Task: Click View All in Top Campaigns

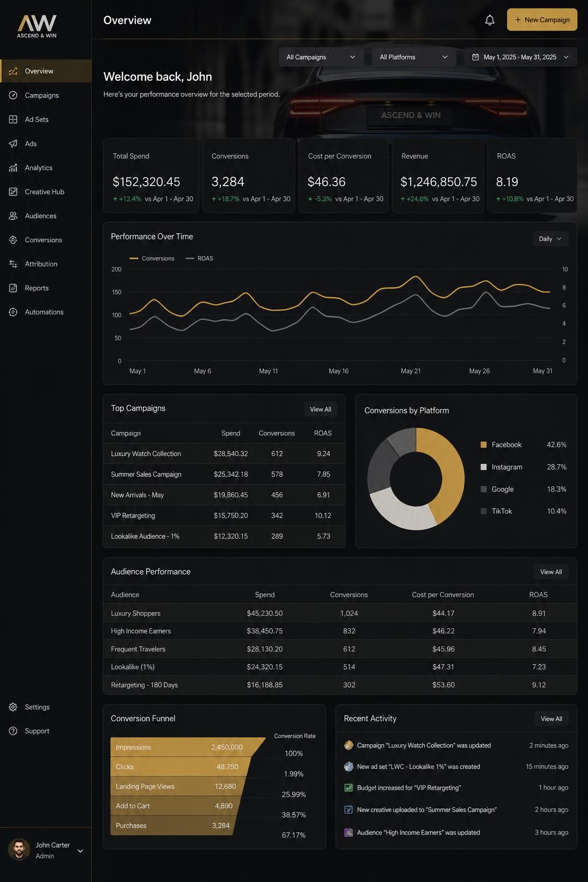Action: point(320,409)
